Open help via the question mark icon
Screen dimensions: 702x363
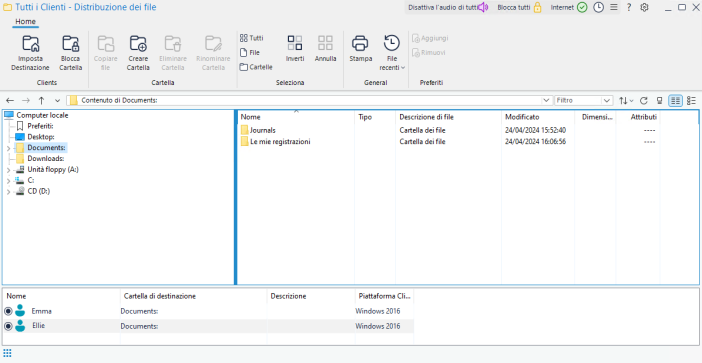click(x=629, y=8)
